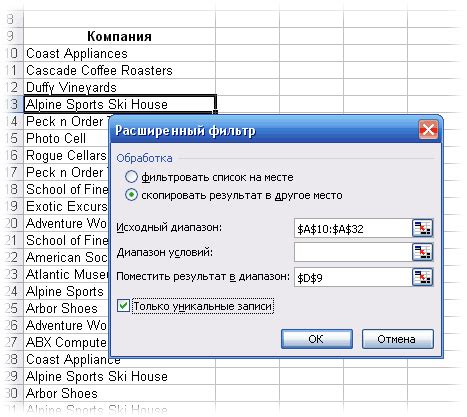Select the Компания header cell
The height and width of the screenshot is (417, 467).
tap(119, 36)
